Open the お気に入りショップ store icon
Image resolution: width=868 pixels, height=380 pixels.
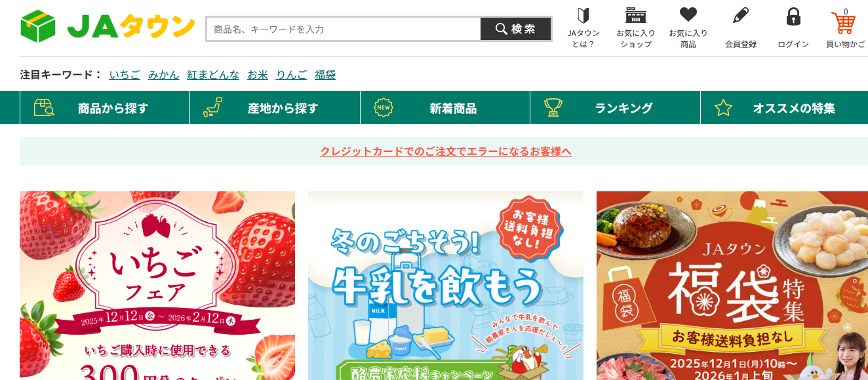(x=635, y=28)
